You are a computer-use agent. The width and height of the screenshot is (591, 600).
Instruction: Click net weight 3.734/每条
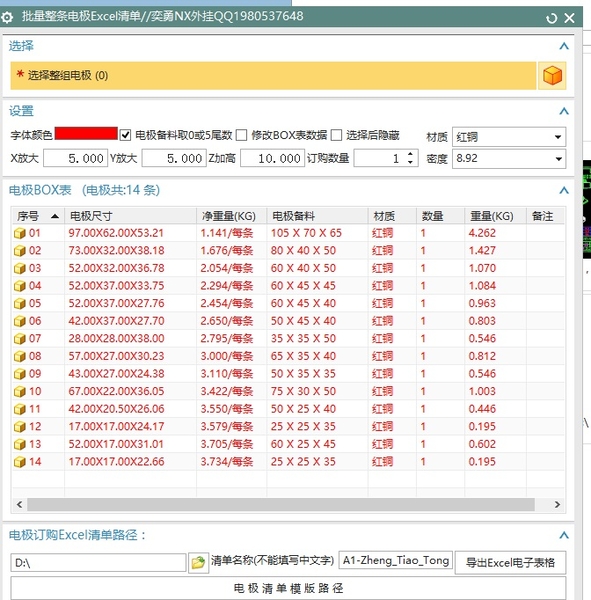pyautogui.click(x=227, y=462)
